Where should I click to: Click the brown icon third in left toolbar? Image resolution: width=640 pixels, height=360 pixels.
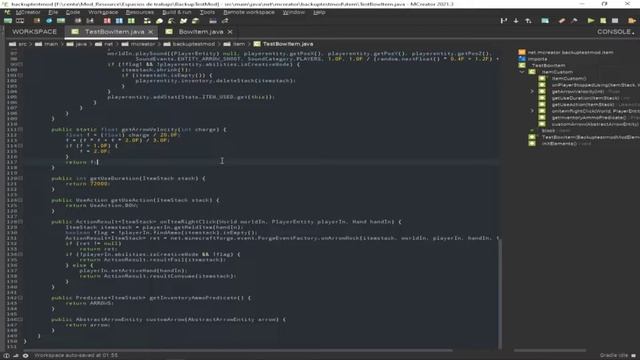(37, 21)
